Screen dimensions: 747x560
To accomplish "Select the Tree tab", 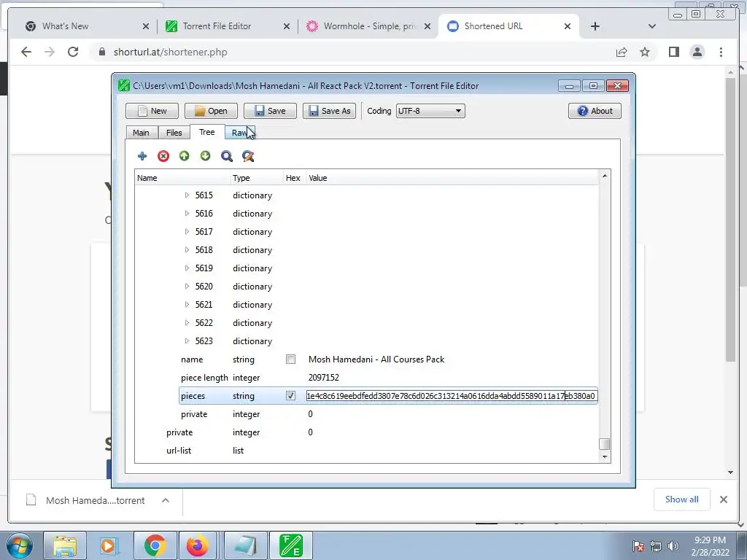I will [x=206, y=132].
